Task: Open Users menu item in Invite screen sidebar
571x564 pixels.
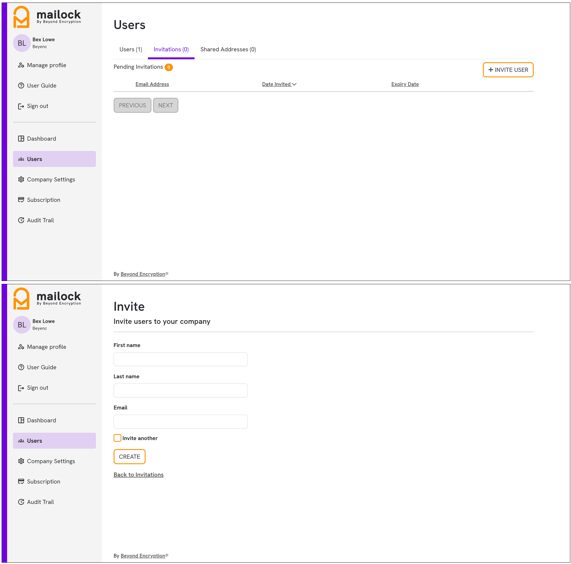Action: (54, 441)
